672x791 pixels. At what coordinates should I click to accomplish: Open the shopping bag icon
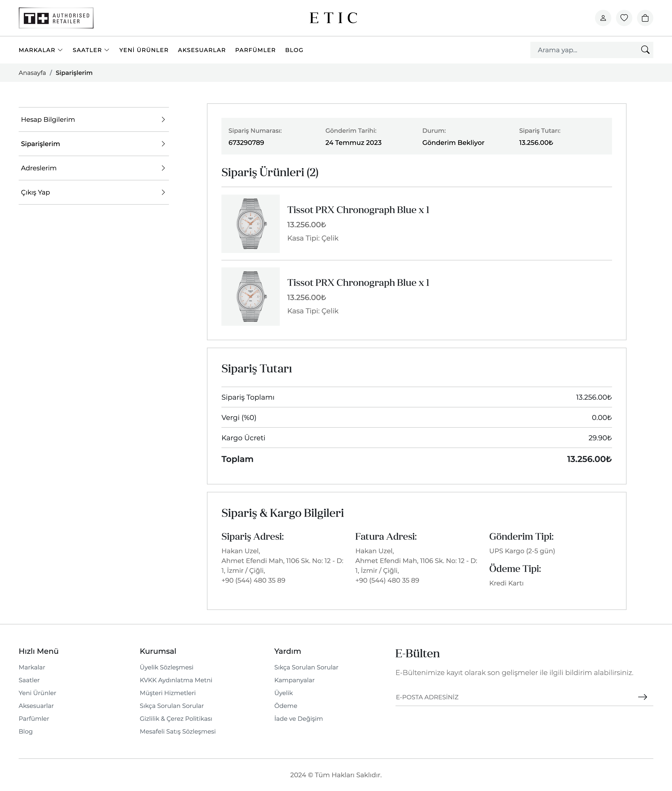point(644,18)
